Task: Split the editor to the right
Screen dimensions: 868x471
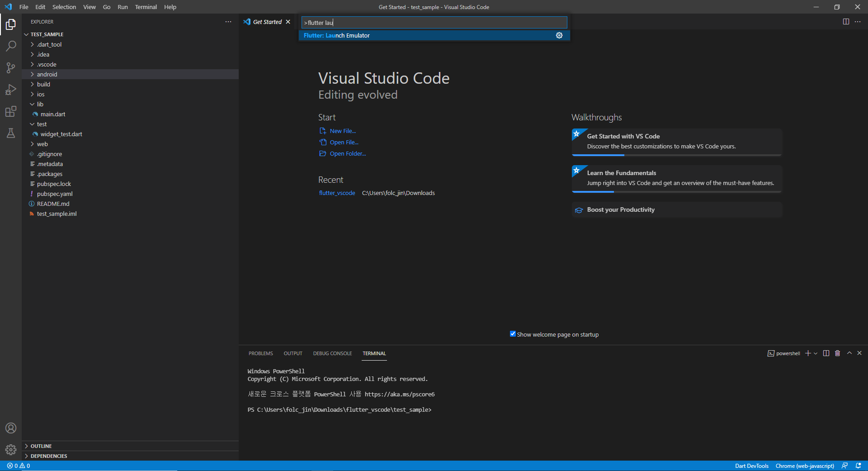Action: coord(846,22)
